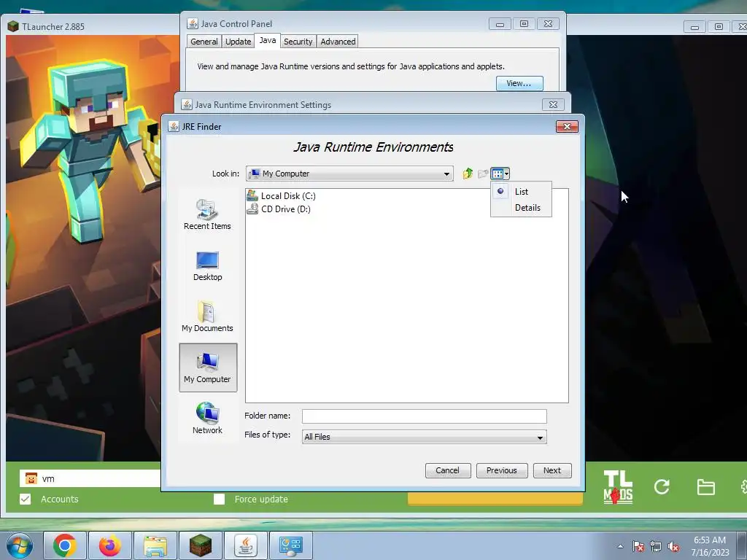Open Recent Items shortcut

pyautogui.click(x=207, y=215)
